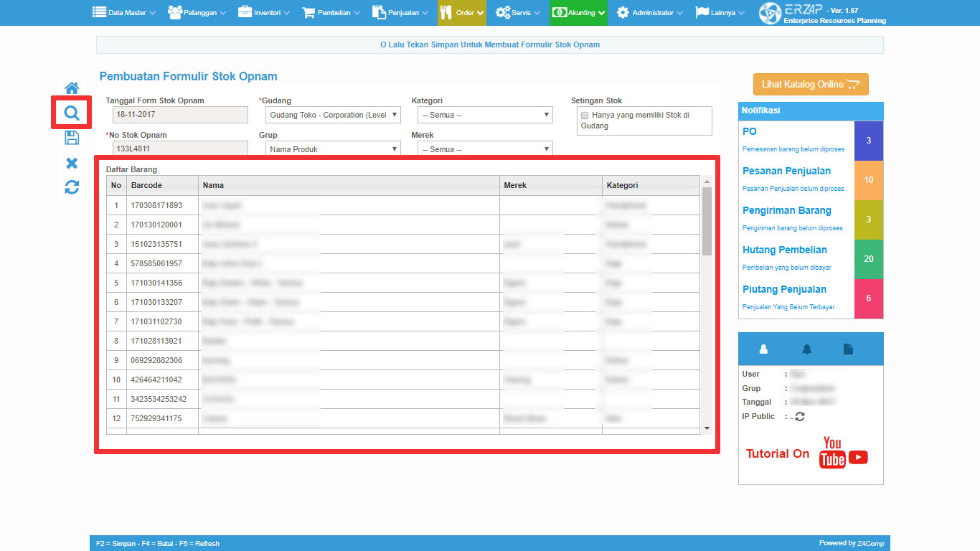Select the user profile tab icon
Image resolution: width=980 pixels, height=551 pixels.
tap(763, 349)
